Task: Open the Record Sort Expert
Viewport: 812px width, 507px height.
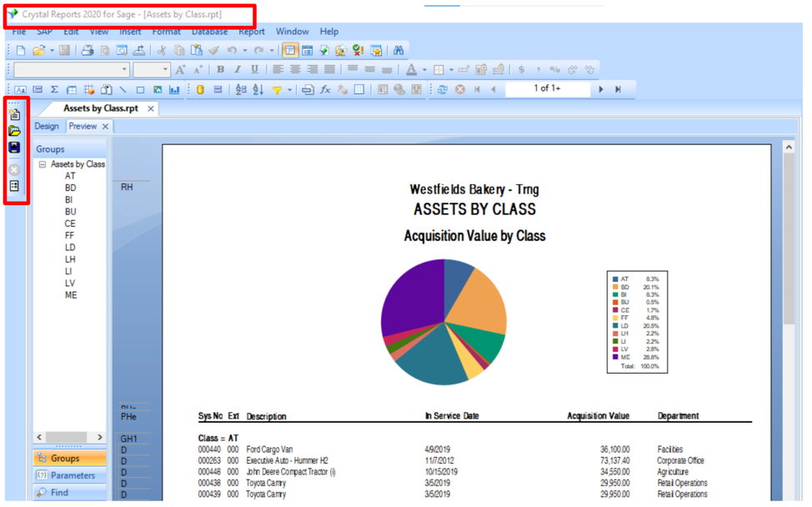Action: click(x=258, y=89)
